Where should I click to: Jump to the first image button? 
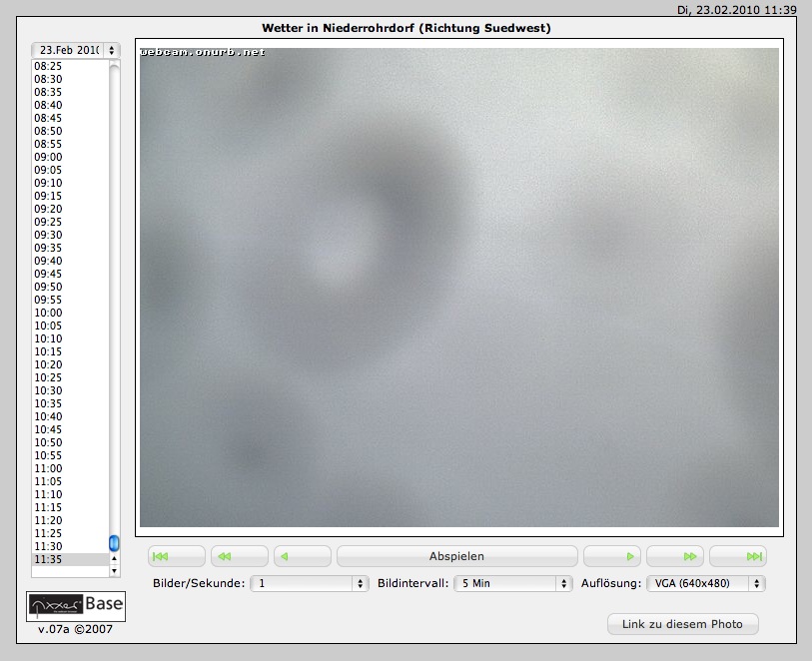pos(177,556)
